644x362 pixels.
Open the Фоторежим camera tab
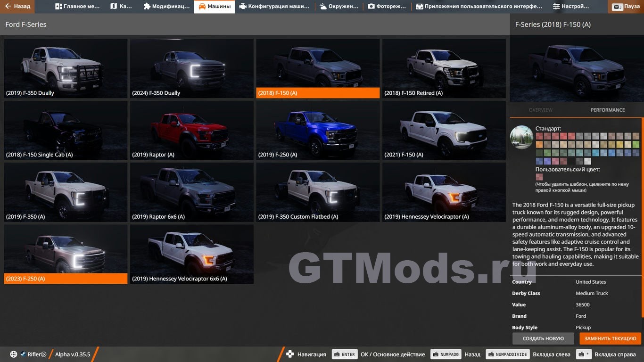387,7
